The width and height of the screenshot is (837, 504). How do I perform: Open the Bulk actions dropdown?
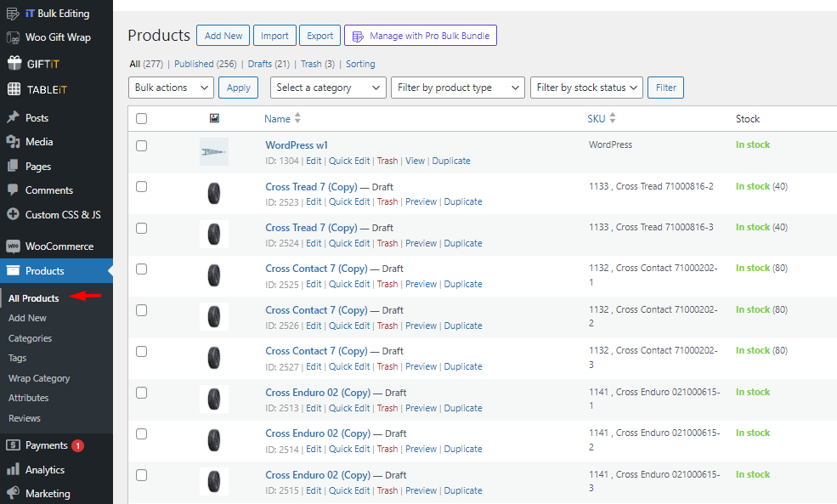click(x=171, y=87)
